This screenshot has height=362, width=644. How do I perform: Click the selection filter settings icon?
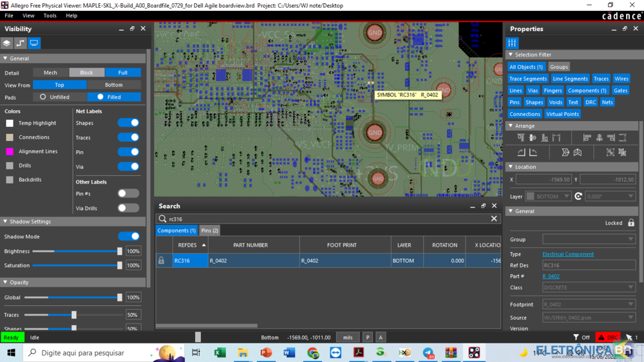click(x=512, y=43)
